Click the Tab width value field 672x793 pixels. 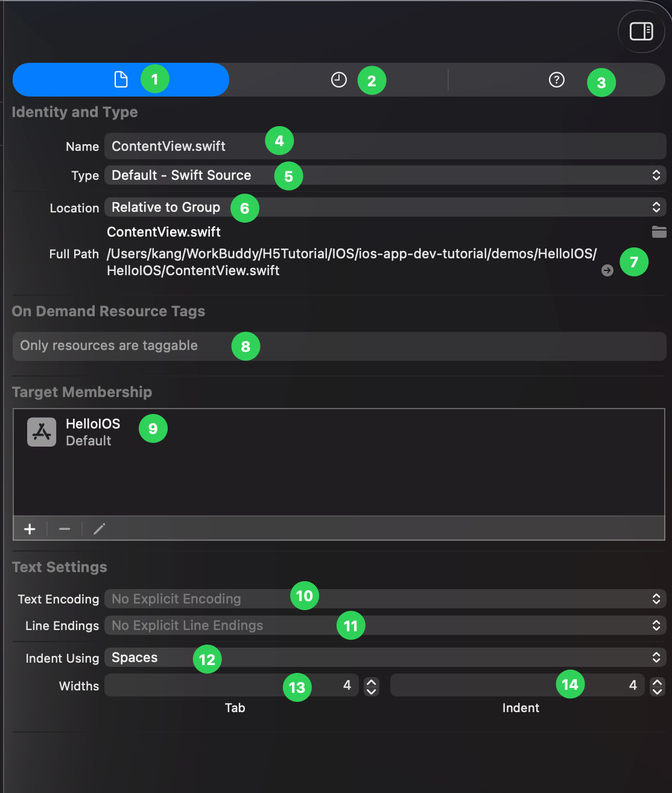click(231, 685)
